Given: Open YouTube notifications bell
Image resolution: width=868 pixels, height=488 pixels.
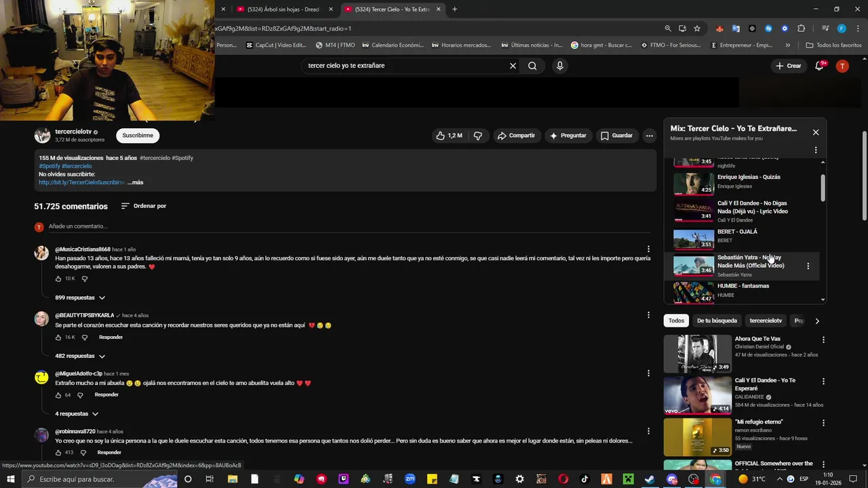Looking at the screenshot, I should pos(819,66).
